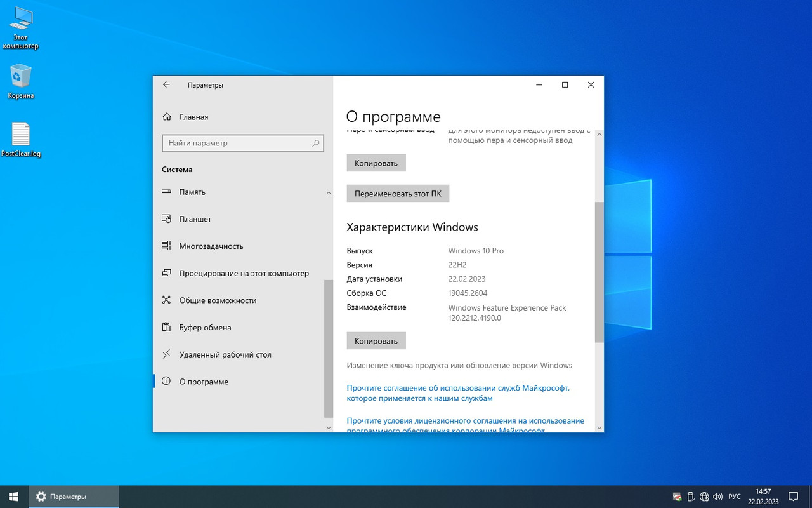Open the Общие возможности page
The height and width of the screenshot is (508, 812).
point(243,300)
